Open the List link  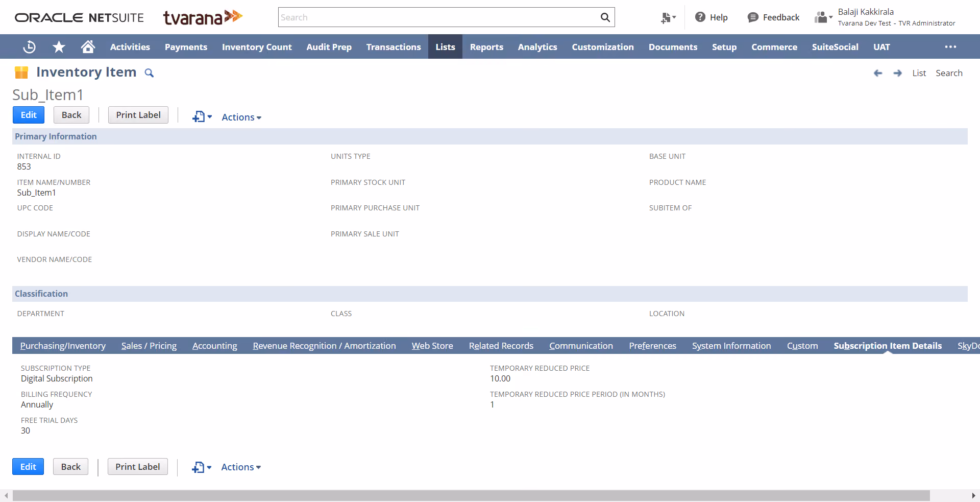(919, 73)
